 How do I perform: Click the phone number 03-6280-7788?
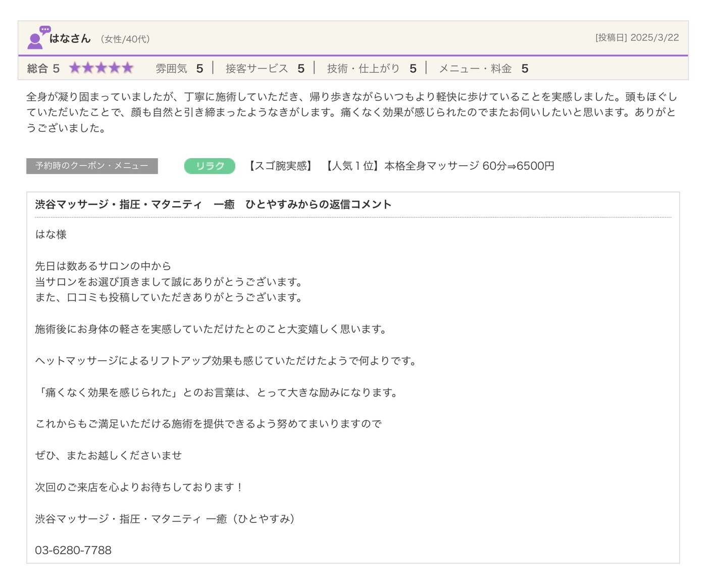coord(73,550)
